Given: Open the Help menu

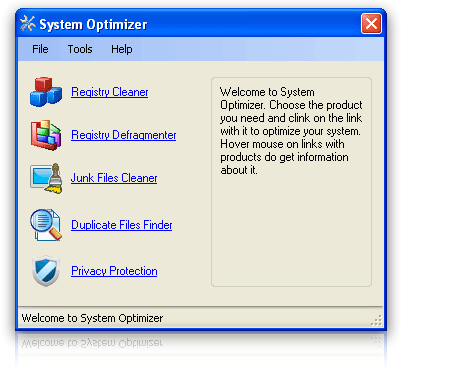Looking at the screenshot, I should [122, 49].
